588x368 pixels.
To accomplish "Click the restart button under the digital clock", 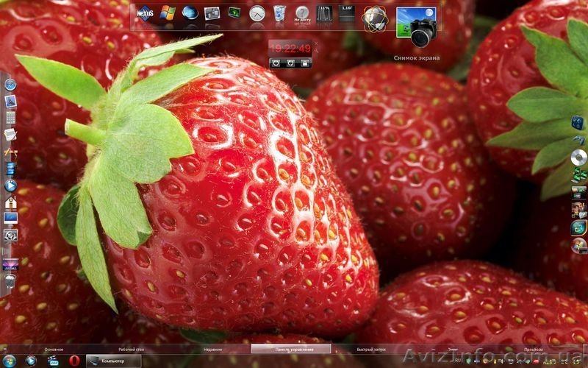I will click(x=290, y=63).
